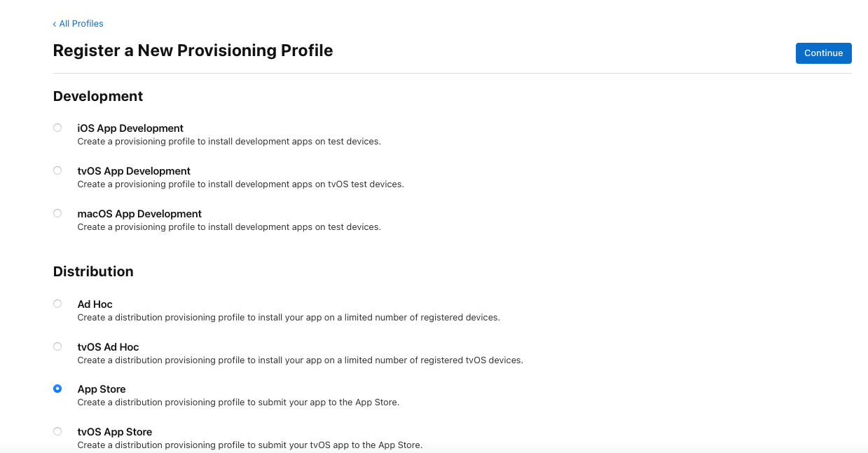Click the tvOS App Store option title
868x453 pixels.
pos(114,432)
